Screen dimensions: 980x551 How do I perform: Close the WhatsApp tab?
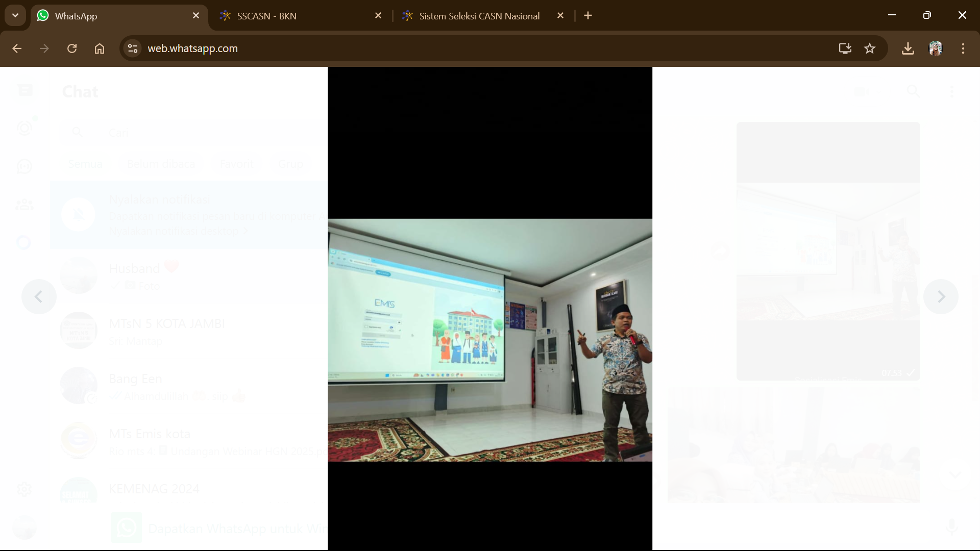pyautogui.click(x=196, y=16)
